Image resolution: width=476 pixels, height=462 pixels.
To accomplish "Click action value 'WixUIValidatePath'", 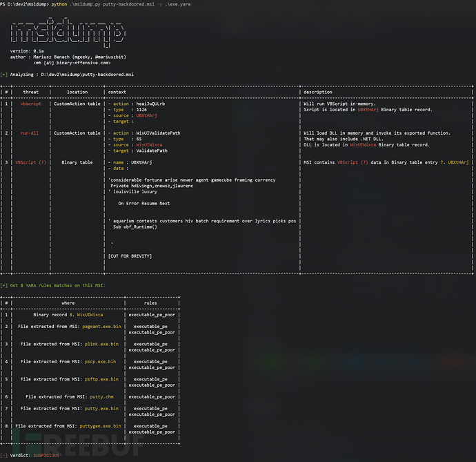I will 158,133.
